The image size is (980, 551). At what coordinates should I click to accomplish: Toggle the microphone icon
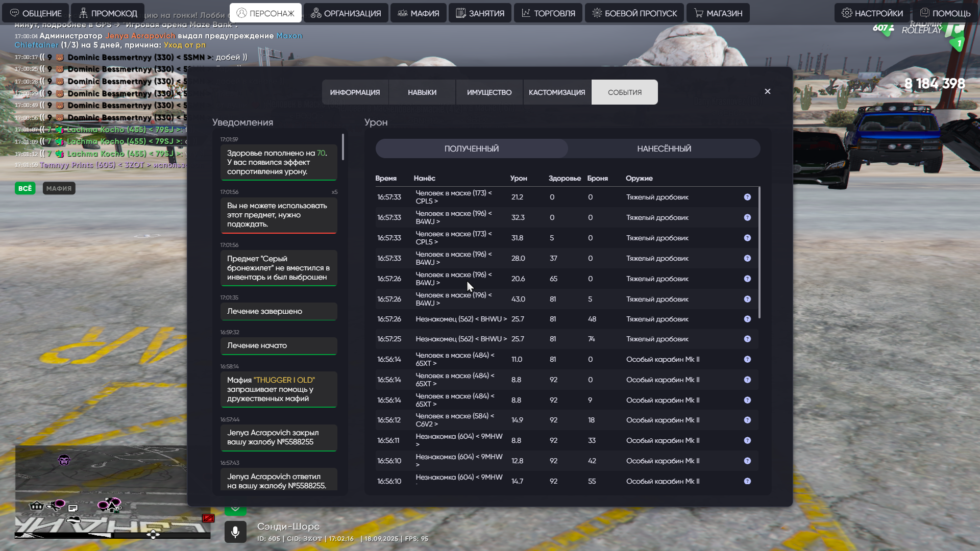[x=235, y=532]
